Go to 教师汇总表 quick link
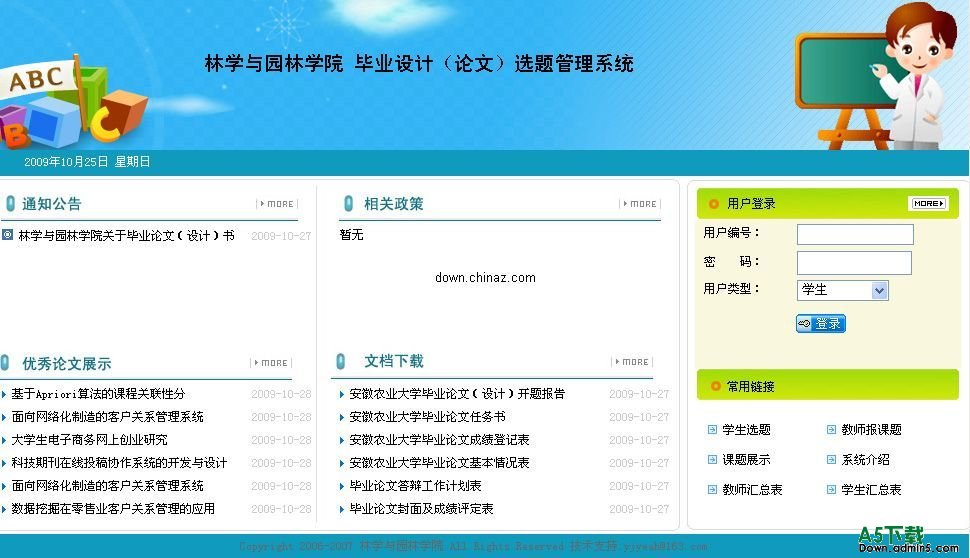 (752, 489)
